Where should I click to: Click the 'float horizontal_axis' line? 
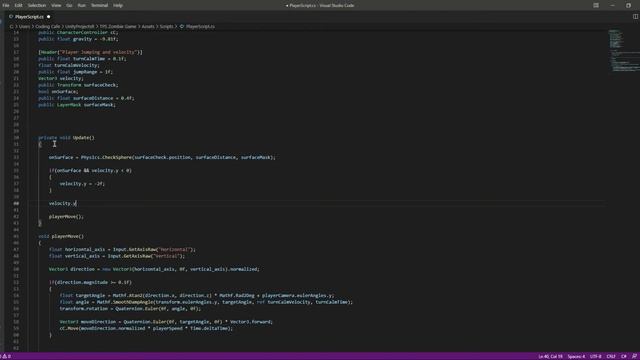tap(122, 249)
